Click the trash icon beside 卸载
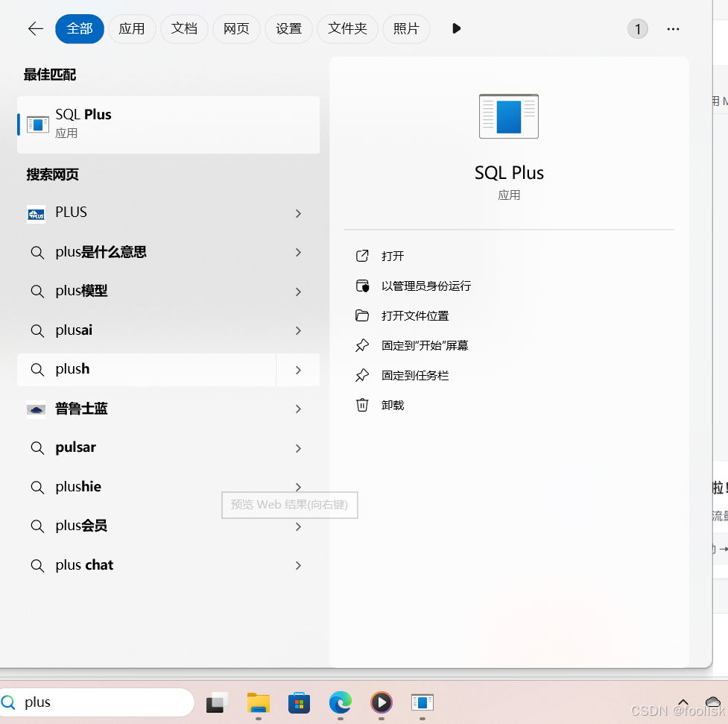728x724 pixels. pyautogui.click(x=362, y=405)
